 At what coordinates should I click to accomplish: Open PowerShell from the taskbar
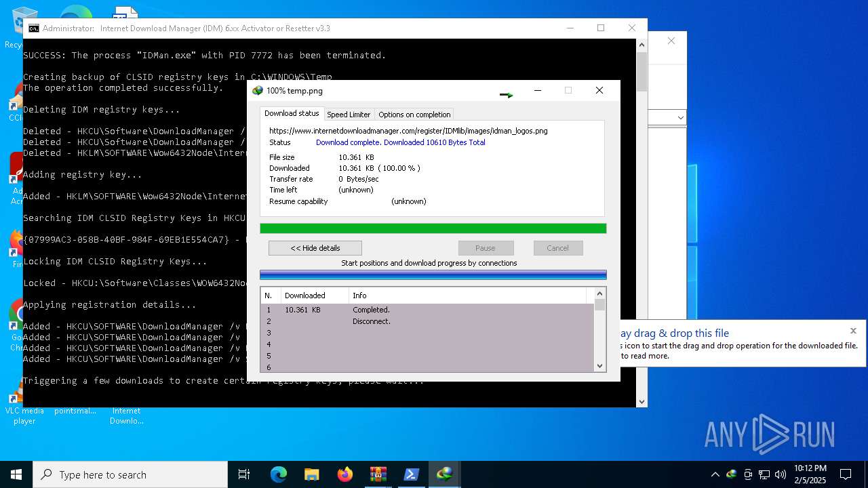[411, 474]
